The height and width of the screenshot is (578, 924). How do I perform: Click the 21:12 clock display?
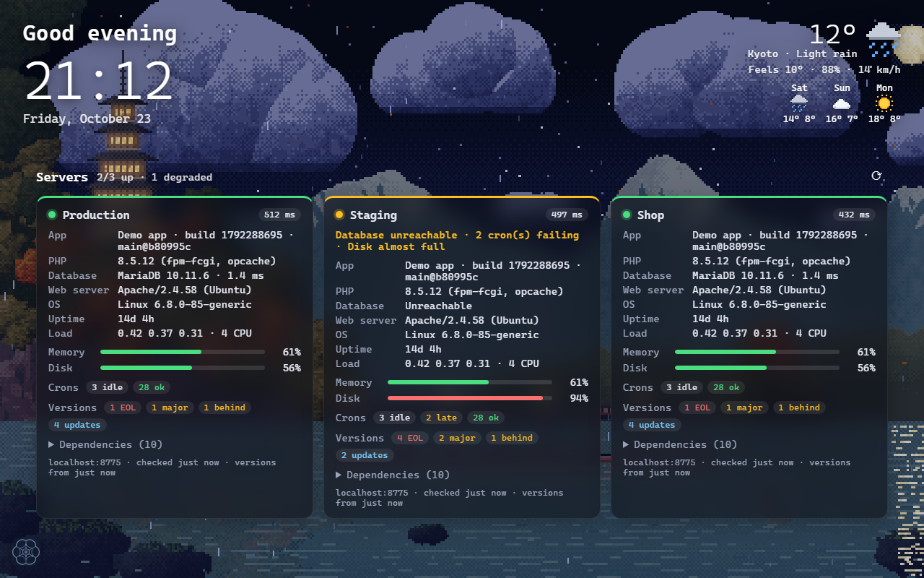[99, 79]
